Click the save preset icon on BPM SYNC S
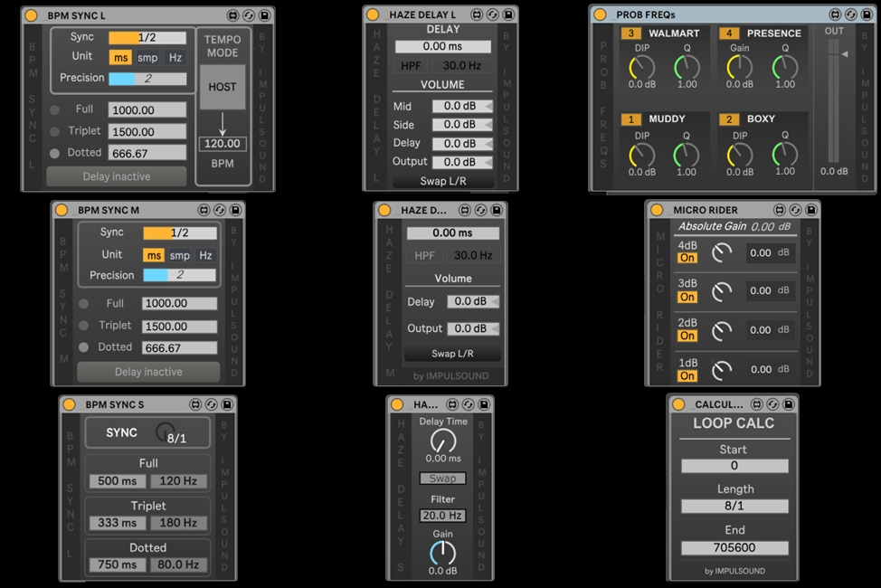 pos(228,404)
